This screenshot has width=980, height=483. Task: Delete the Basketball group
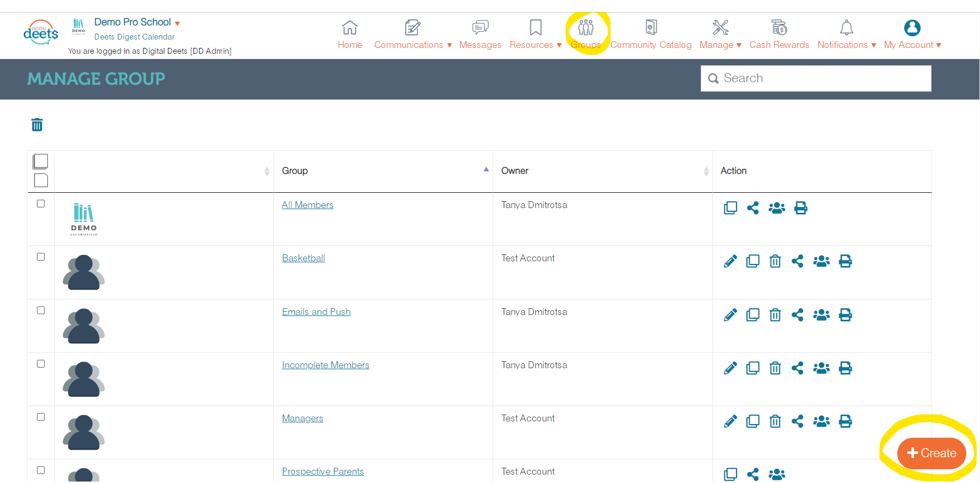[775, 261]
